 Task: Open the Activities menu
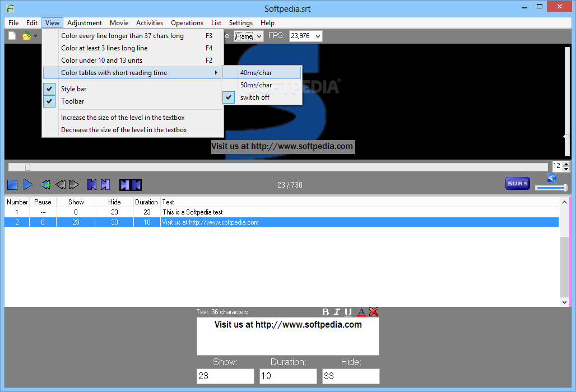(150, 23)
